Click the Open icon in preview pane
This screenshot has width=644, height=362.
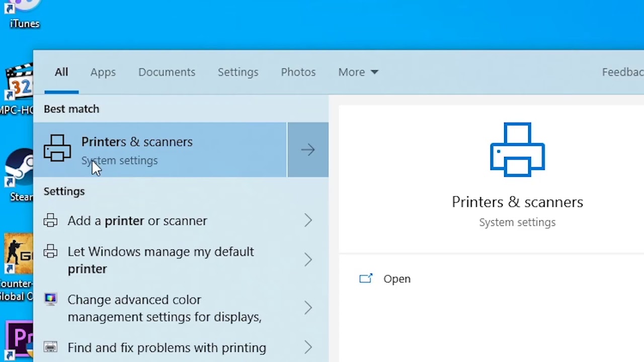coord(366,279)
